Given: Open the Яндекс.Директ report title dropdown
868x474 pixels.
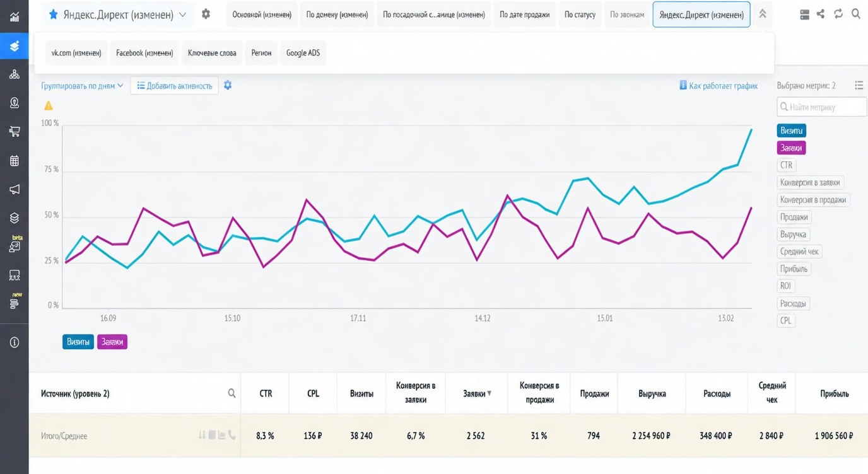Looking at the screenshot, I should [x=118, y=14].
